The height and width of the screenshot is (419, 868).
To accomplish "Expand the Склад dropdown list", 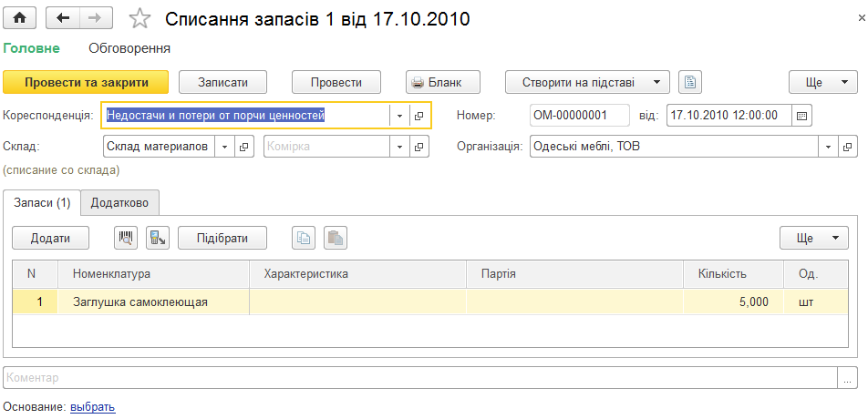I will point(224,147).
